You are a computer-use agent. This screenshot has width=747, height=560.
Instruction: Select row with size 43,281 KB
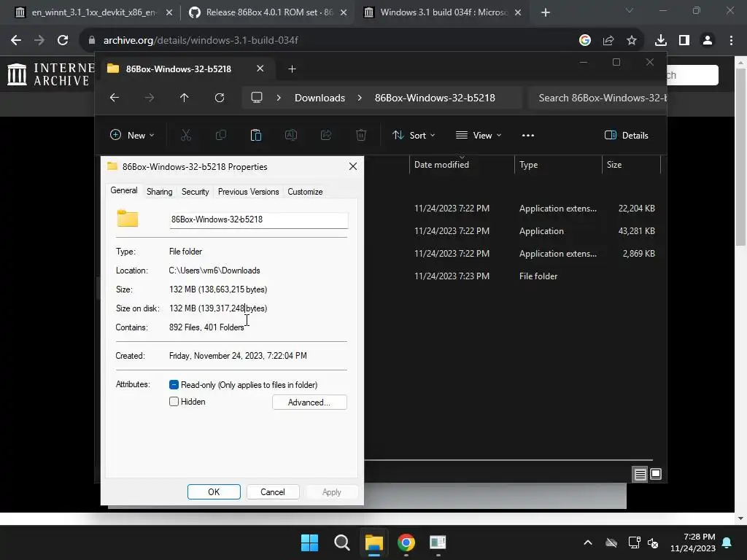pyautogui.click(x=514, y=231)
